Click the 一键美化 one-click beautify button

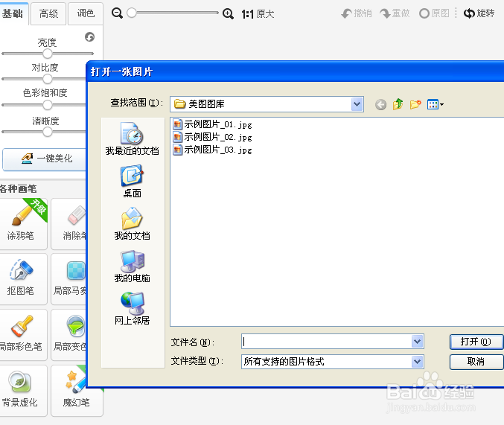(45, 159)
